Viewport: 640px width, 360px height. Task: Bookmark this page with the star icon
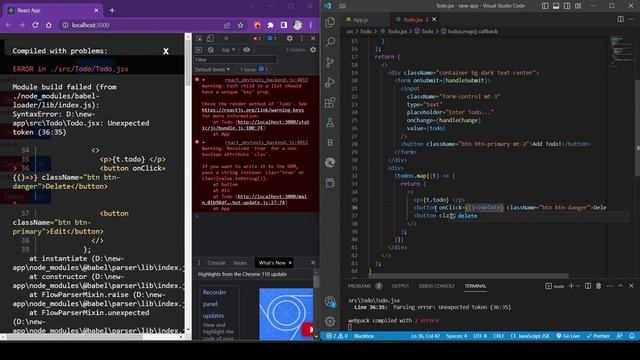pyautogui.click(x=240, y=25)
